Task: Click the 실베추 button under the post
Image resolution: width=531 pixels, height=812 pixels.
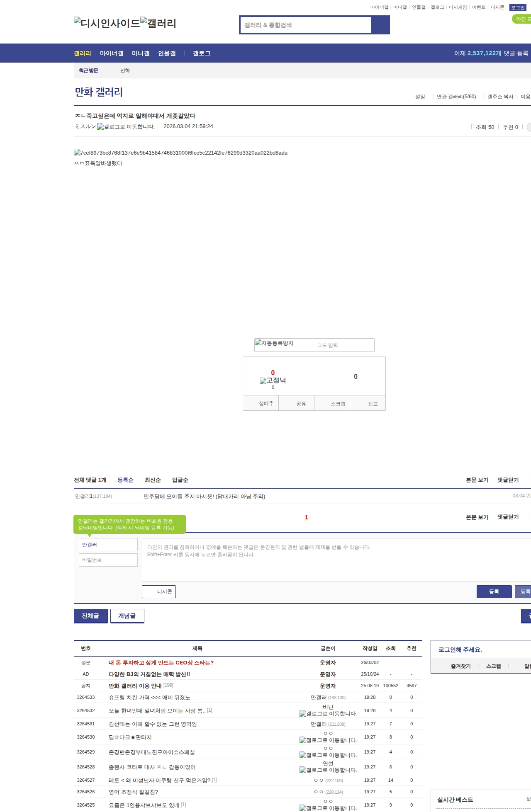Action: pos(261,403)
